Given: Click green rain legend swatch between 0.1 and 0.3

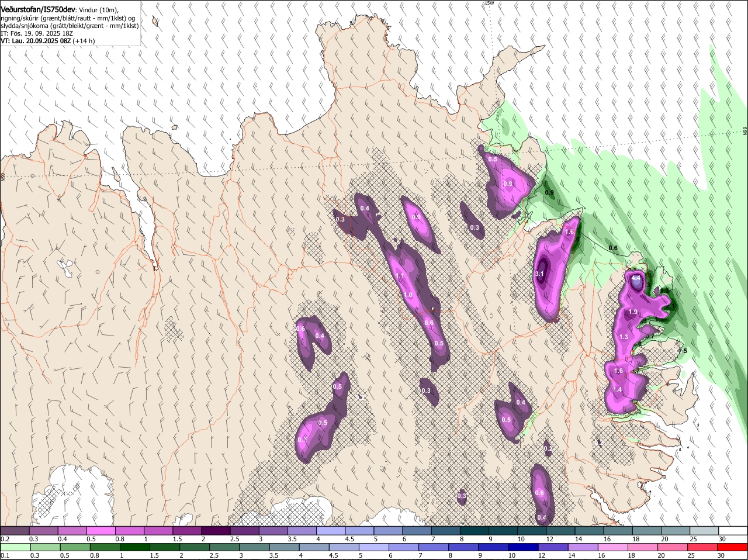Looking at the screenshot, I should (x=15, y=547).
